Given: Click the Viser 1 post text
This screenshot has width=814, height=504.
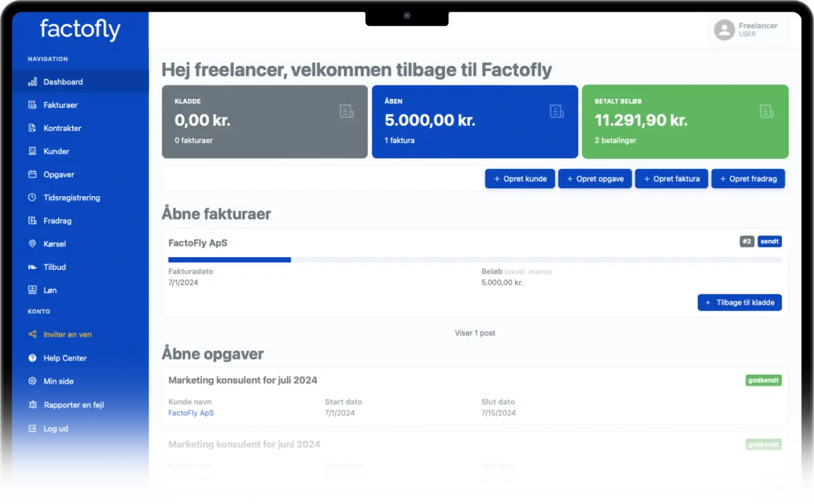Looking at the screenshot, I should tap(475, 333).
